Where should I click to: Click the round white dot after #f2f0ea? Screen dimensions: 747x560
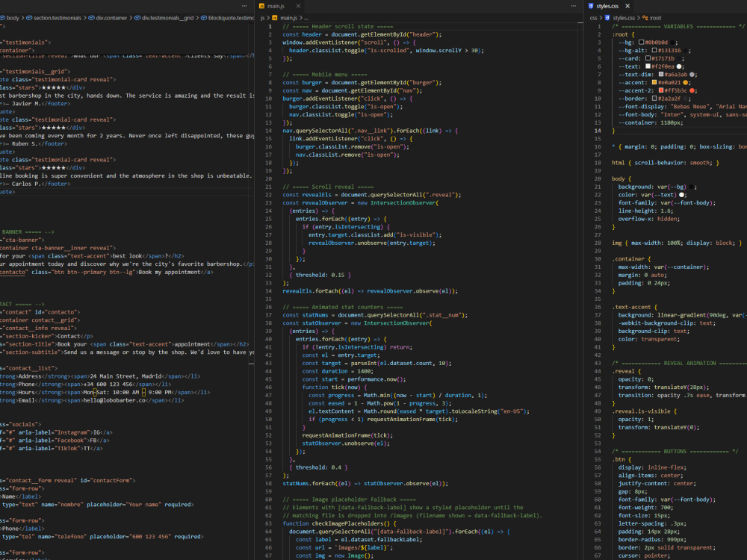(x=679, y=66)
